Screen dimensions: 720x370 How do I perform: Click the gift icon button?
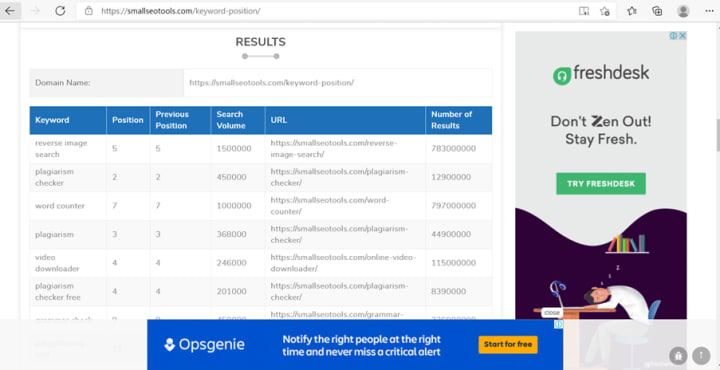tap(678, 355)
